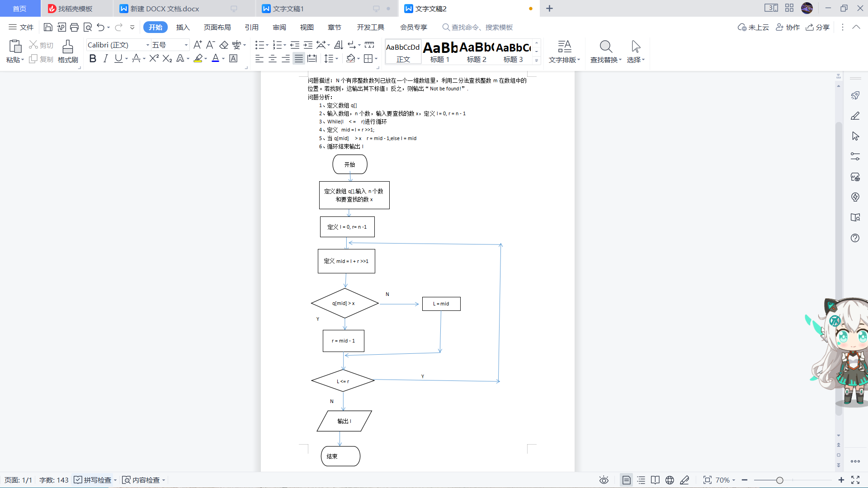Toggle superscript formatting
868x488 pixels.
coord(154,58)
